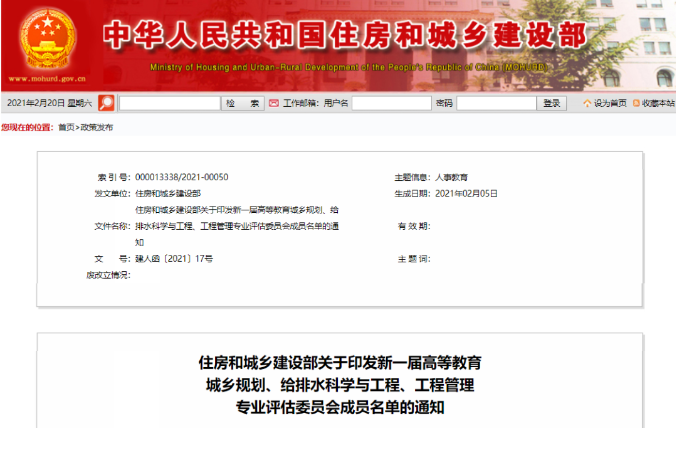This screenshot has height=451, width=676.
Task: Click document number 建人函〔2021〕17号
Action: 174,259
